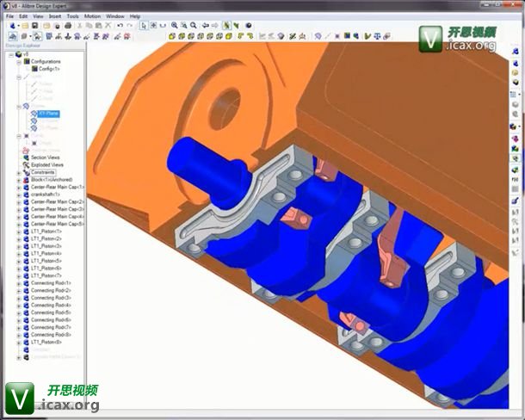Image resolution: width=525 pixels, height=420 pixels.
Task: Click the Print icon
Action: tap(68, 26)
